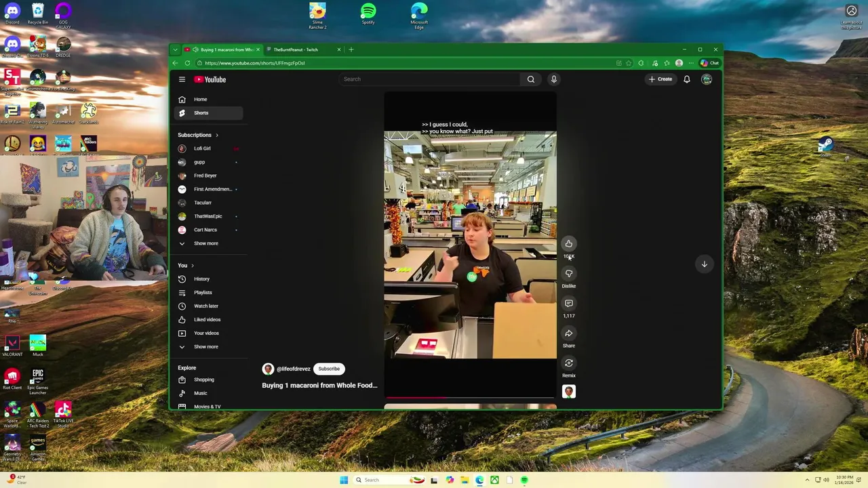The height and width of the screenshot is (488, 868).
Task: Click the Create button
Action: tap(660, 79)
